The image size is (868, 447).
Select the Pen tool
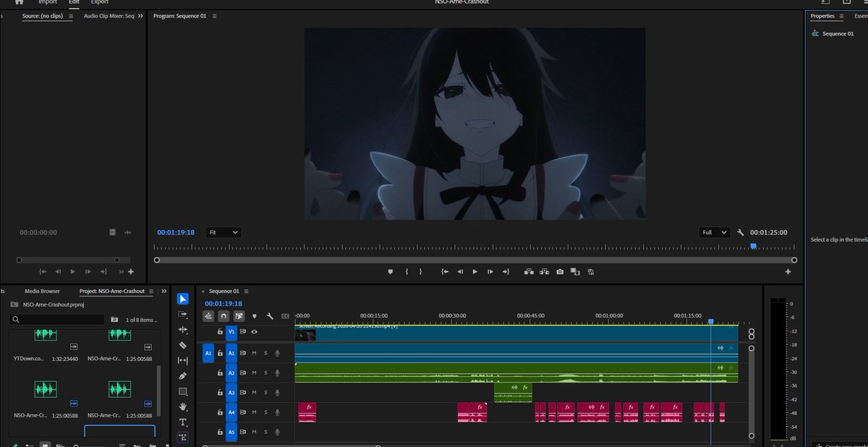(183, 375)
